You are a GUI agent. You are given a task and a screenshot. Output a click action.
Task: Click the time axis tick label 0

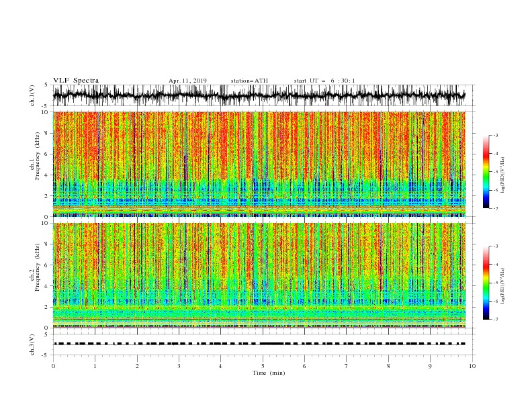pos(53,366)
